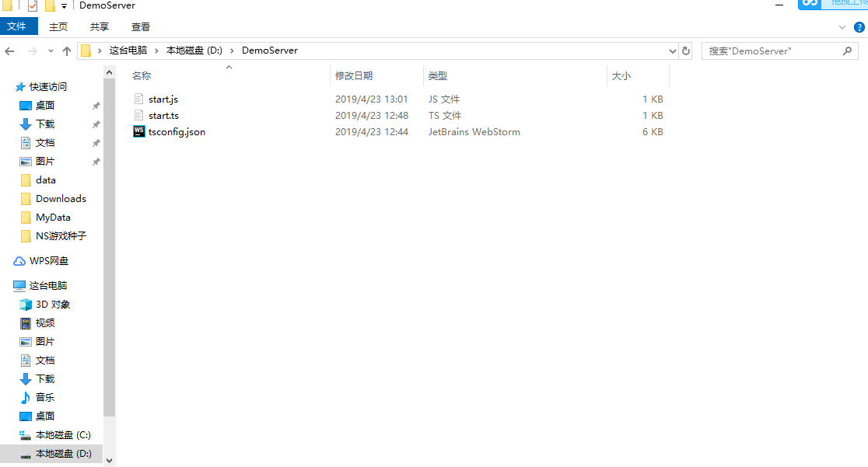
Task: Click the sidebar scroll down arrow
Action: [109, 460]
